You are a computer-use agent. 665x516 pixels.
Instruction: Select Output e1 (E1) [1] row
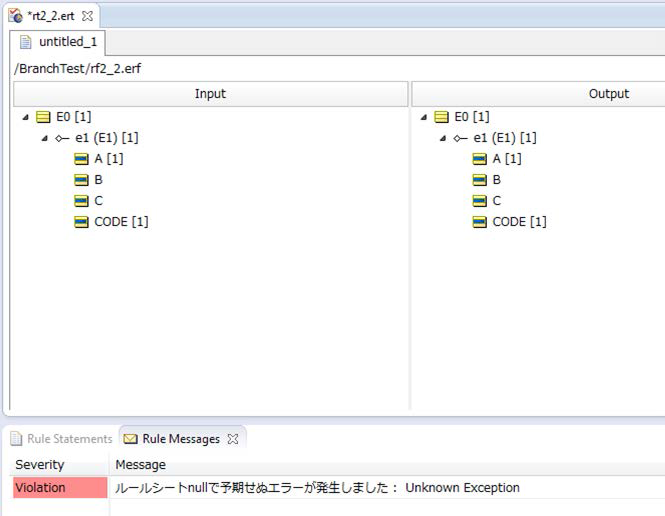pyautogui.click(x=505, y=138)
